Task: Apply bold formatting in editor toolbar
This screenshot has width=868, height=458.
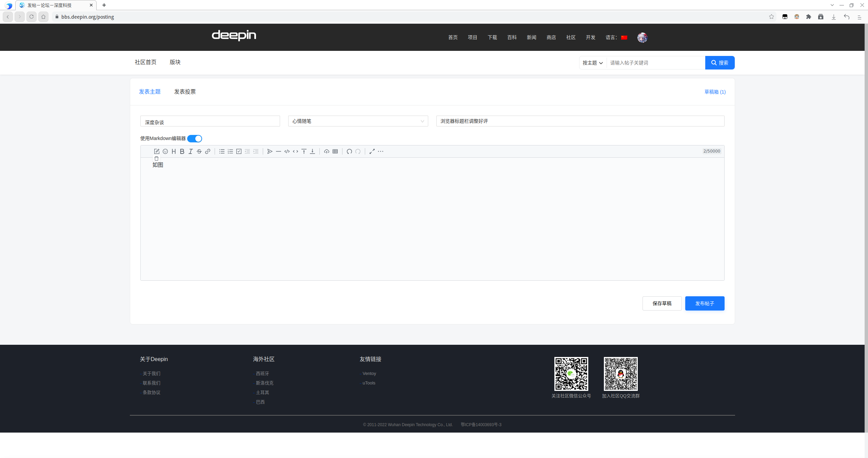Action: click(182, 152)
